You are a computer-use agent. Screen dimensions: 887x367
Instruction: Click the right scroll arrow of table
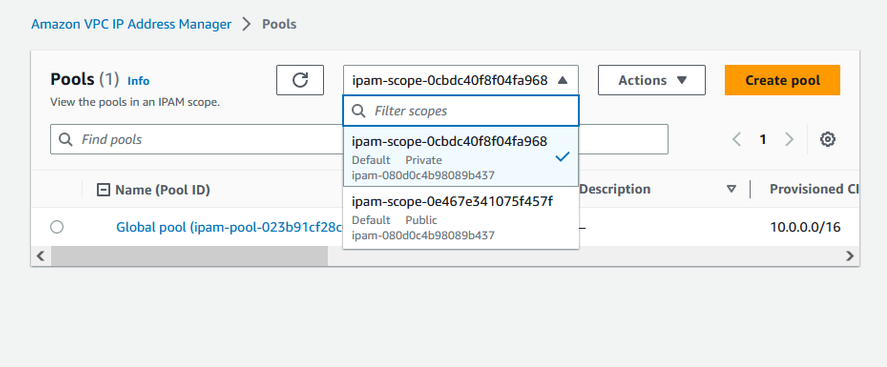[x=850, y=256]
